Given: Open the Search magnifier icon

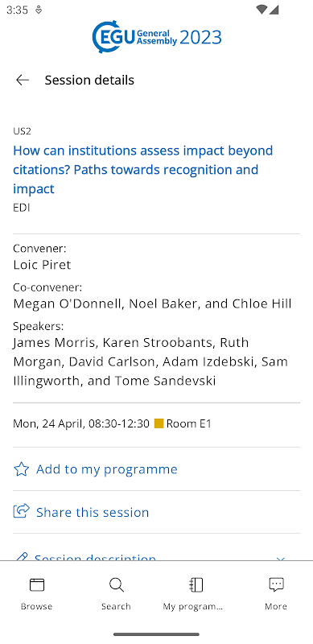Looking at the screenshot, I should [117, 584].
